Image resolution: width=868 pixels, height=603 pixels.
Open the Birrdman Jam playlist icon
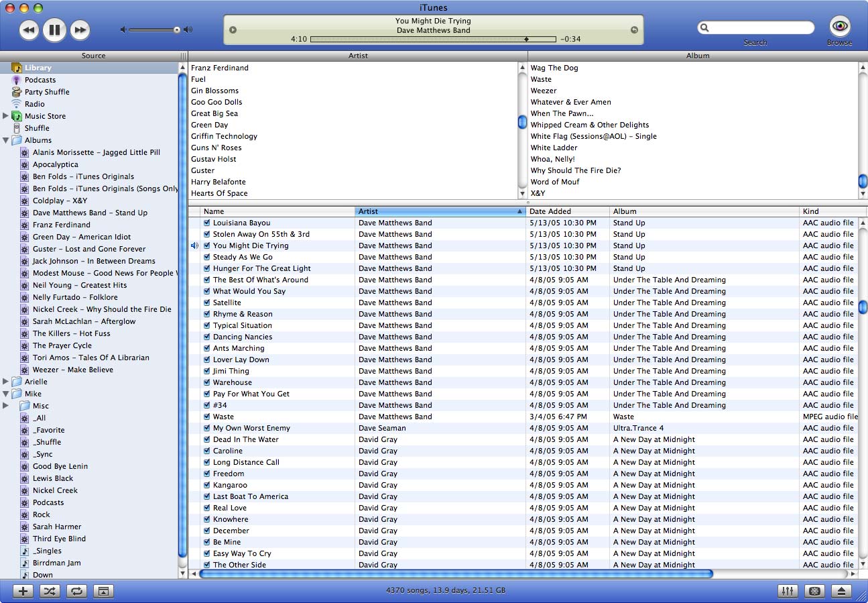(25, 563)
